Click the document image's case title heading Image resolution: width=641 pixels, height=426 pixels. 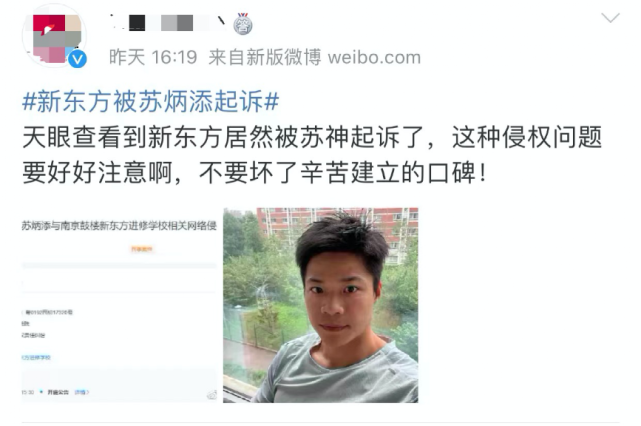pos(119,226)
